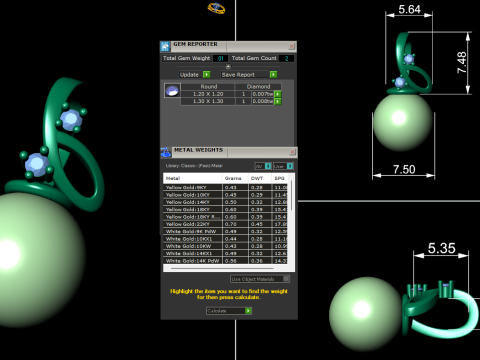Click 0.36 DWT for White Gold:14K PdW
The width and height of the screenshot is (480, 360).
pos(257,261)
